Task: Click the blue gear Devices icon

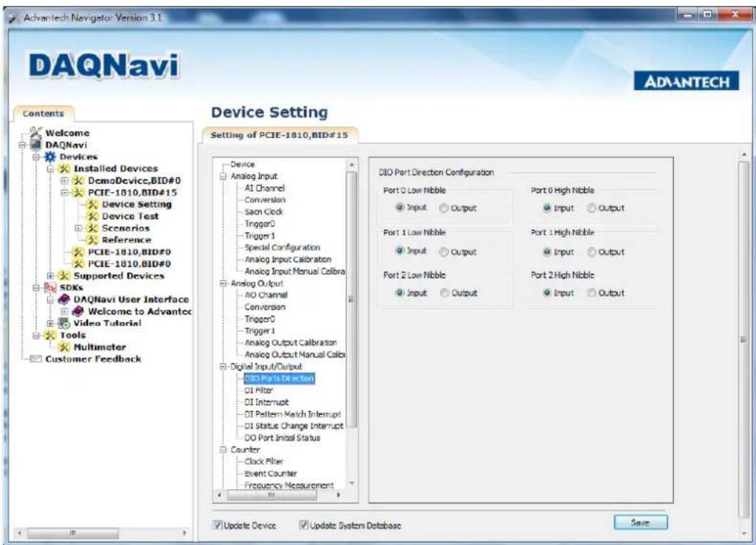Action: [50, 157]
